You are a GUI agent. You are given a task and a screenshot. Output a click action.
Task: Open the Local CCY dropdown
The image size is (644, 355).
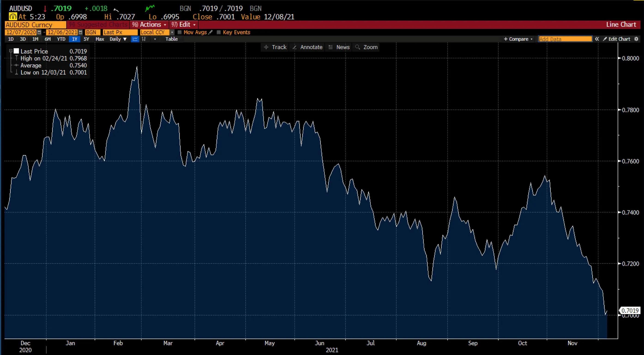point(172,32)
